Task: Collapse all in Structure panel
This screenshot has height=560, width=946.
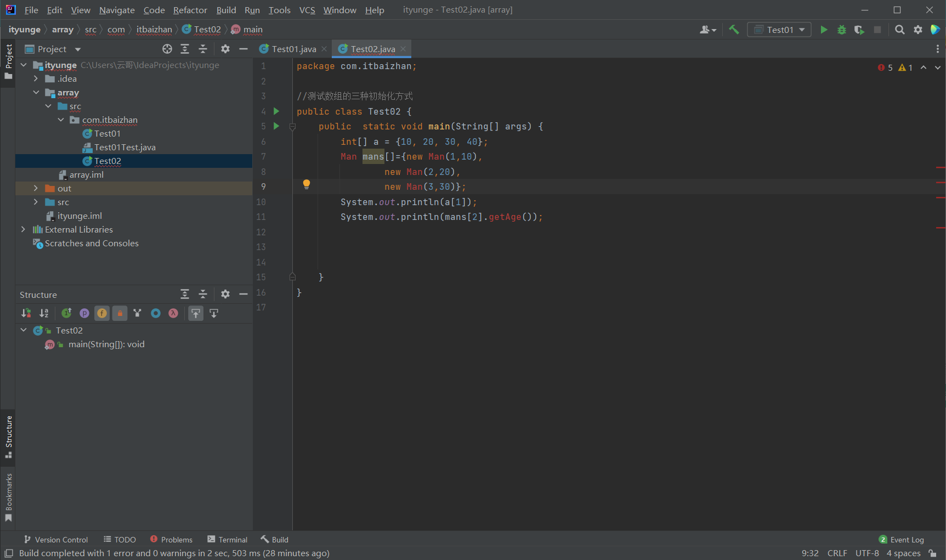Action: pyautogui.click(x=203, y=294)
